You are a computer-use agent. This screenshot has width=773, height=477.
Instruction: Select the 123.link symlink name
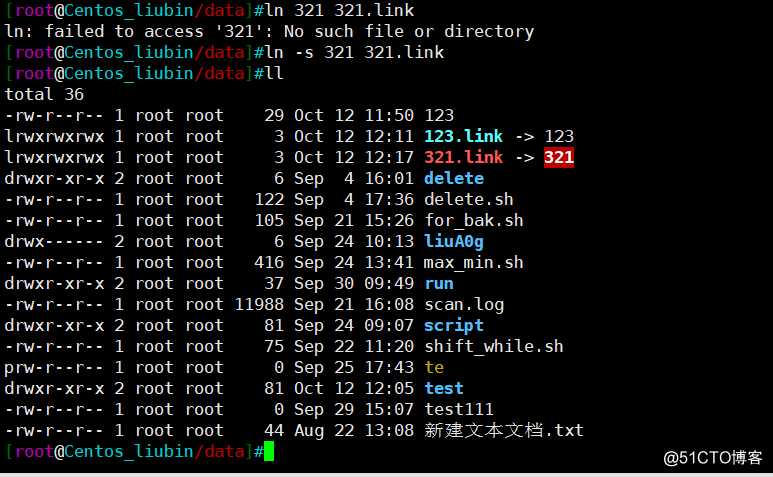(x=463, y=136)
